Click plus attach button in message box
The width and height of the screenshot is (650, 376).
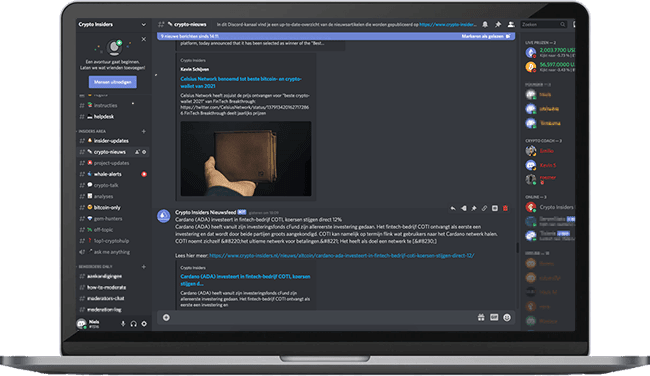pyautogui.click(x=166, y=318)
